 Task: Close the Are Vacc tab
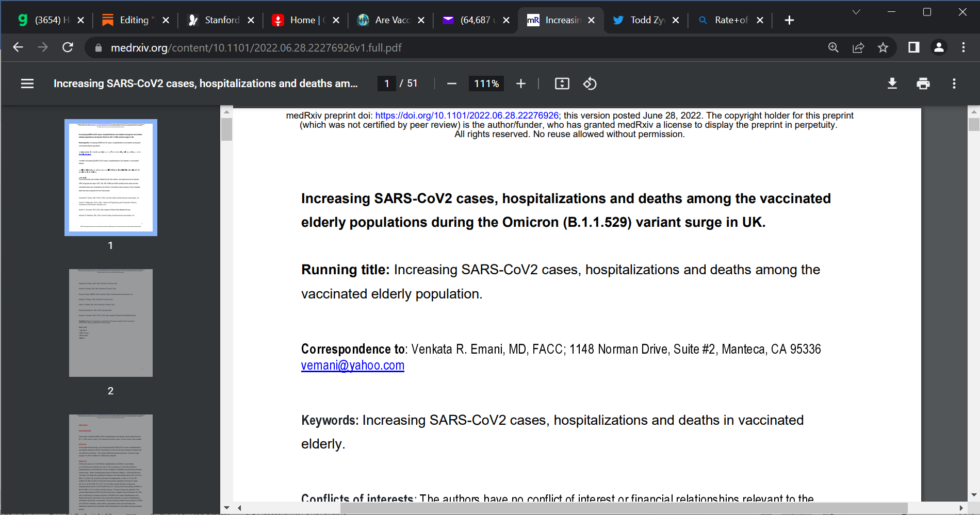pos(421,20)
